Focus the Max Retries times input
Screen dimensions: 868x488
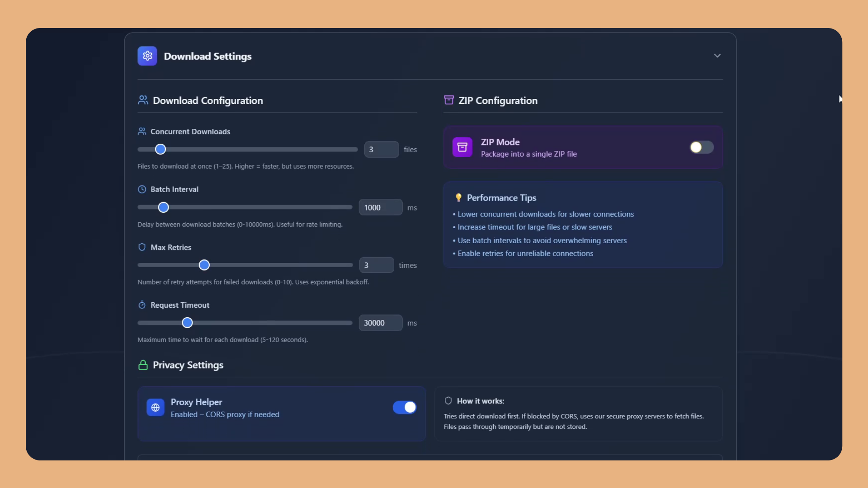pyautogui.click(x=376, y=265)
